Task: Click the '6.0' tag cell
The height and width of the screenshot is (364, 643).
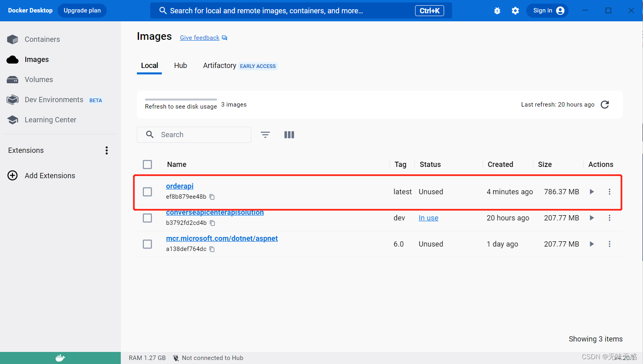Action: pyautogui.click(x=399, y=244)
